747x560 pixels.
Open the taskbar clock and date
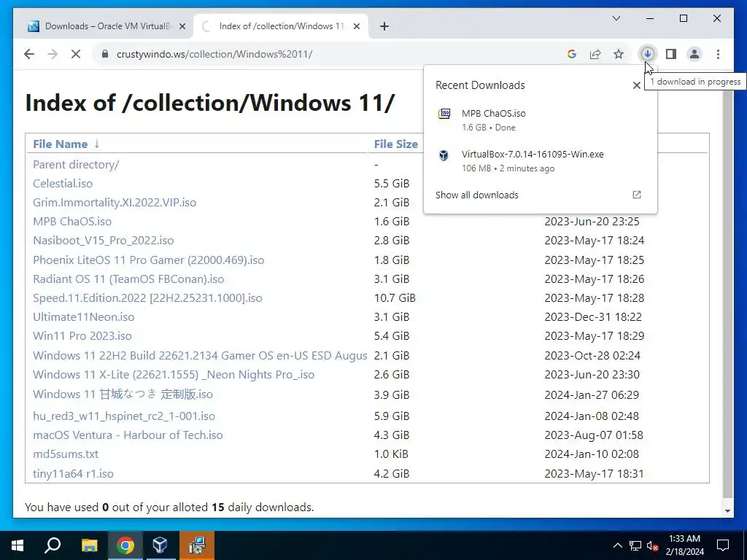tap(684, 545)
